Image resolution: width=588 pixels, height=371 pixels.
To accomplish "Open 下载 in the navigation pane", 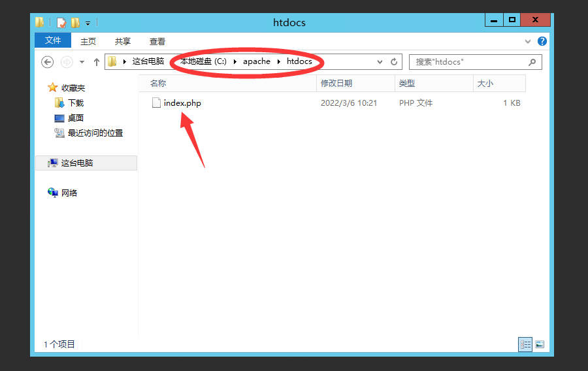I will 76,103.
